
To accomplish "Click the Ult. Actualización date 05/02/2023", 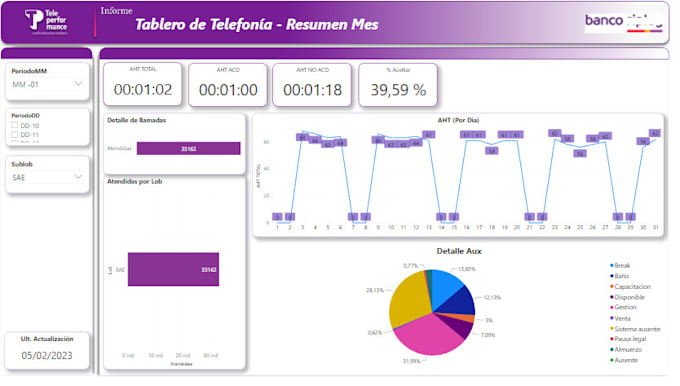I will [47, 356].
